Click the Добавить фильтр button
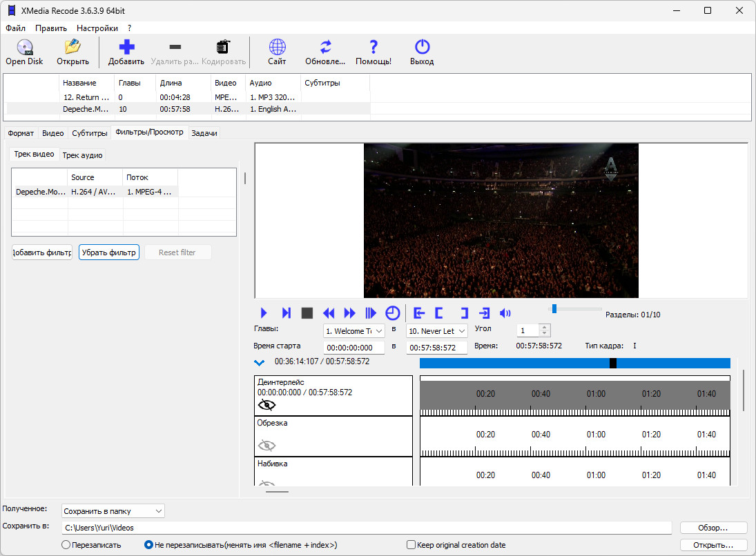Viewport: 756px width, 556px height. click(42, 252)
